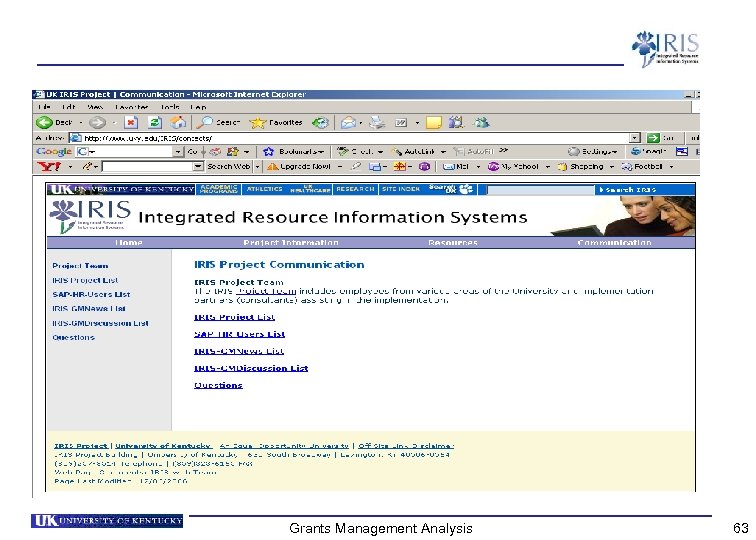Expand the Address bar dropdown arrow
Image resolution: width=756 pixels, height=540 pixels.
tap(635, 138)
